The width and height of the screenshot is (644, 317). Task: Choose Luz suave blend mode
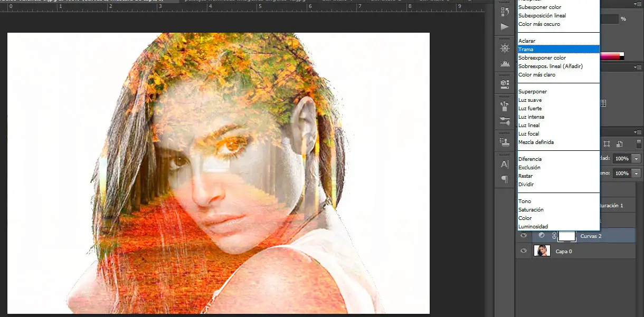[558, 100]
